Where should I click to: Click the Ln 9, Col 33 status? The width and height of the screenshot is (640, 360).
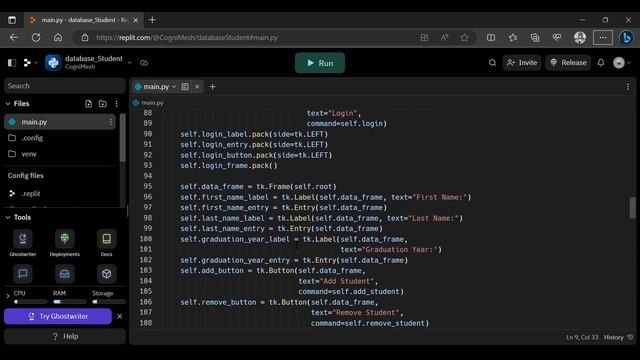coord(582,337)
